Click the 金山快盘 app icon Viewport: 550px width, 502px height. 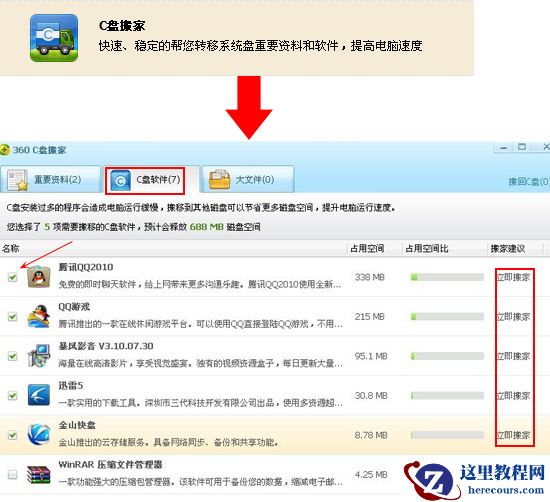39,434
